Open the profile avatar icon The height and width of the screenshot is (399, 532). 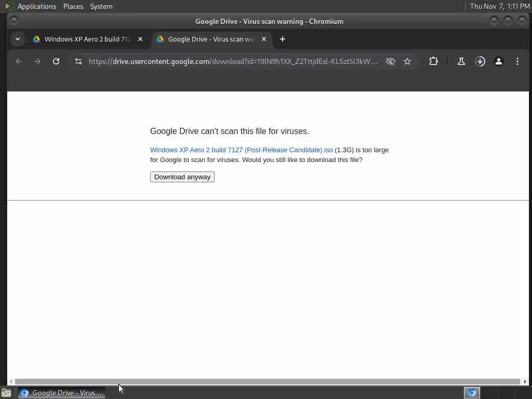498,61
